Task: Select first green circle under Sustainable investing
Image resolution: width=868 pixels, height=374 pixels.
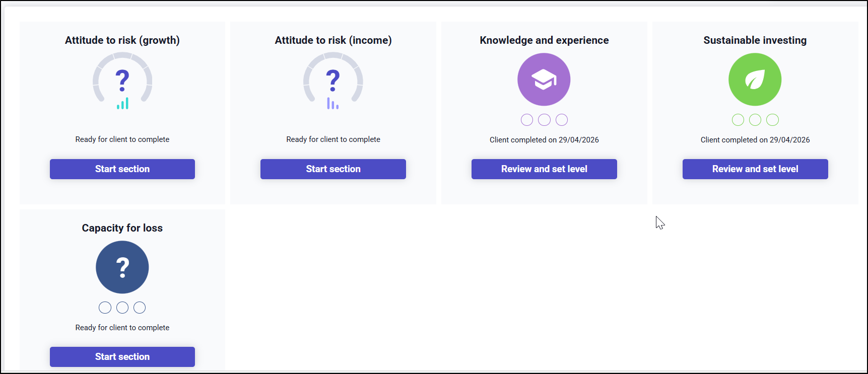Action: point(738,120)
